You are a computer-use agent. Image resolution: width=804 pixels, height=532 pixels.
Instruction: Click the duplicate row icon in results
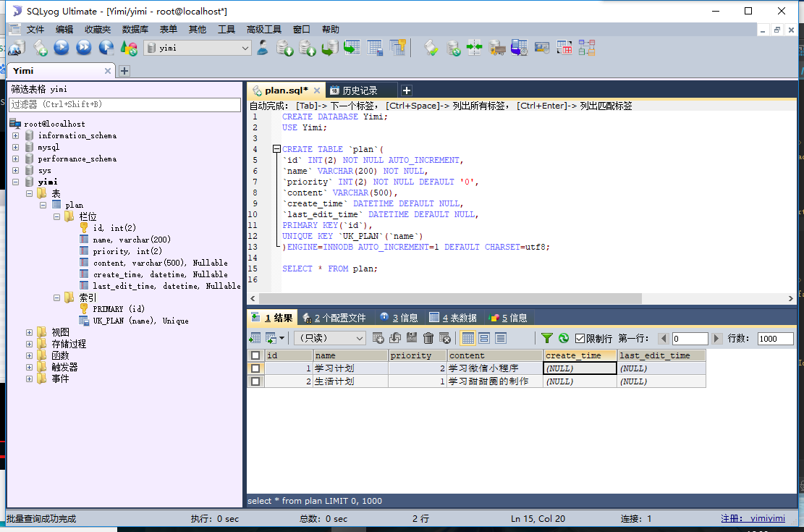click(395, 338)
